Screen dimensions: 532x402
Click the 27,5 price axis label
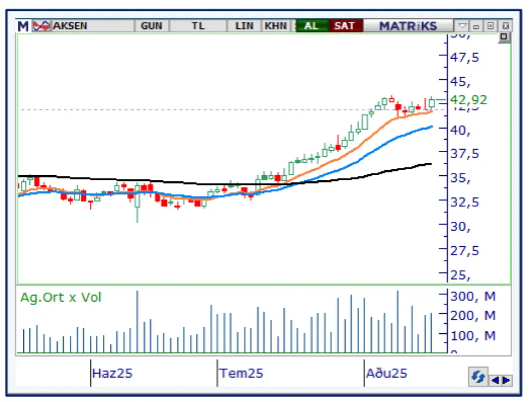pos(464,251)
